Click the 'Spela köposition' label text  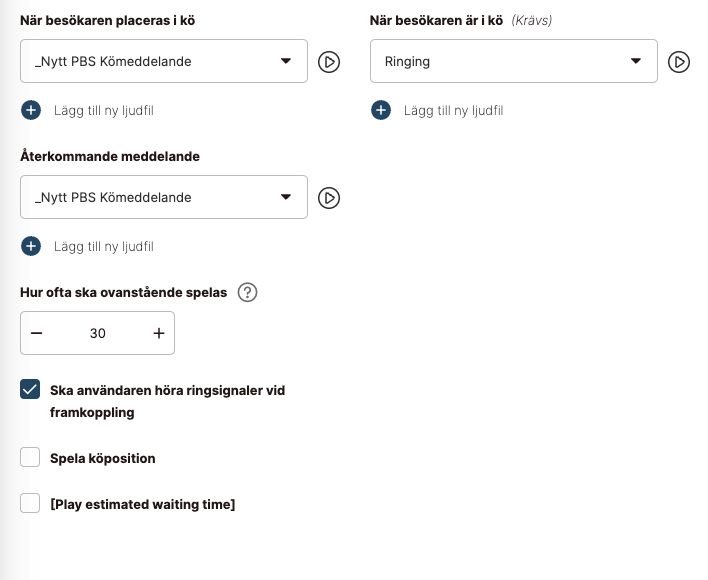click(102, 458)
